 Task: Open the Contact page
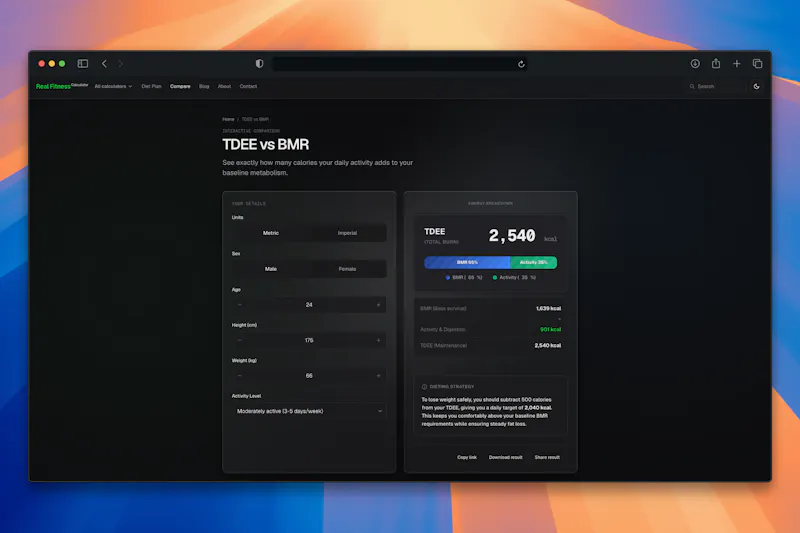[248, 86]
